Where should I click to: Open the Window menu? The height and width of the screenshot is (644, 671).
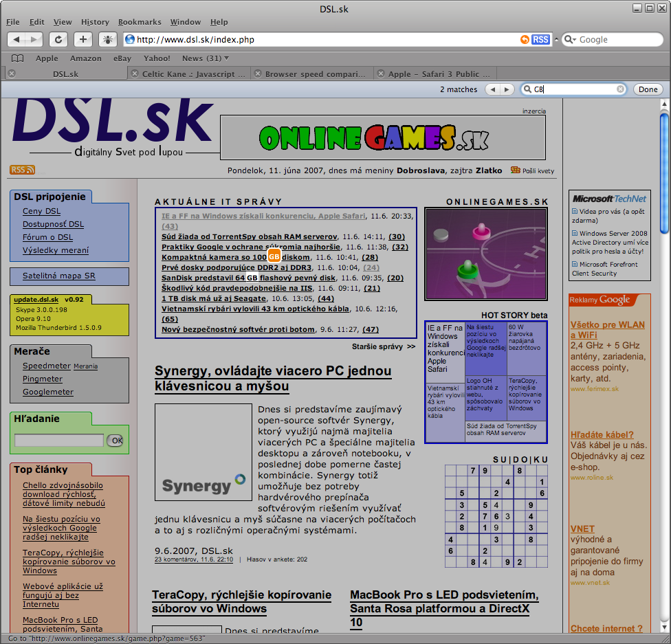point(186,22)
